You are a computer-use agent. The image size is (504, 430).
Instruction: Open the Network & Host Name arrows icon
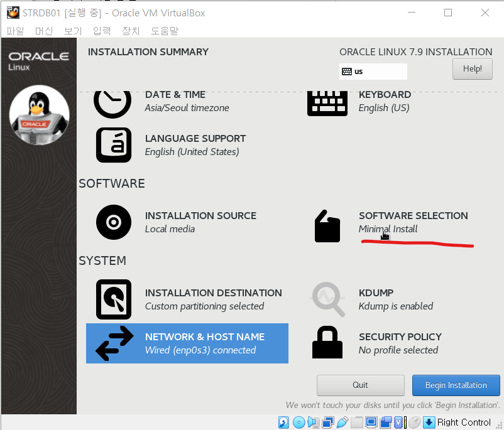[x=114, y=343]
